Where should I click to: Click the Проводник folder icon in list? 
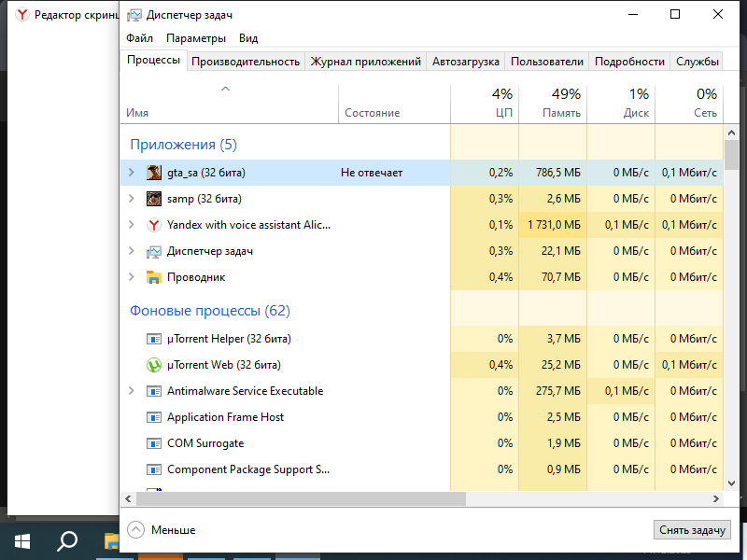pyautogui.click(x=154, y=277)
